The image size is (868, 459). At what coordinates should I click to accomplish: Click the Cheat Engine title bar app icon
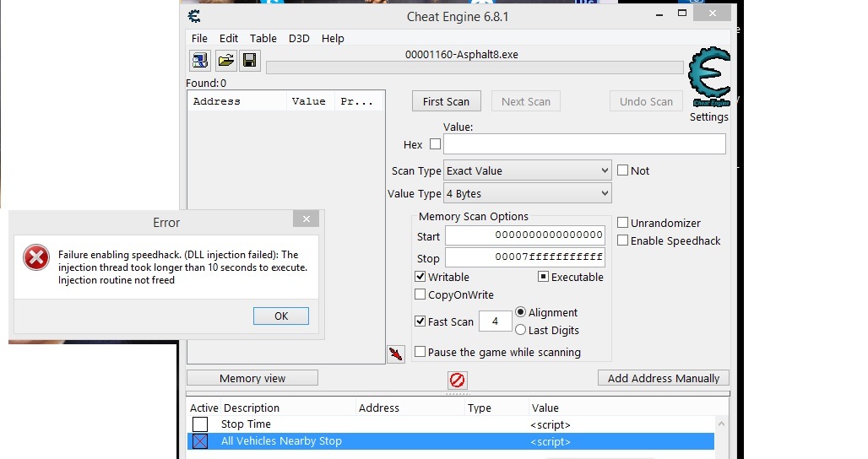194,16
